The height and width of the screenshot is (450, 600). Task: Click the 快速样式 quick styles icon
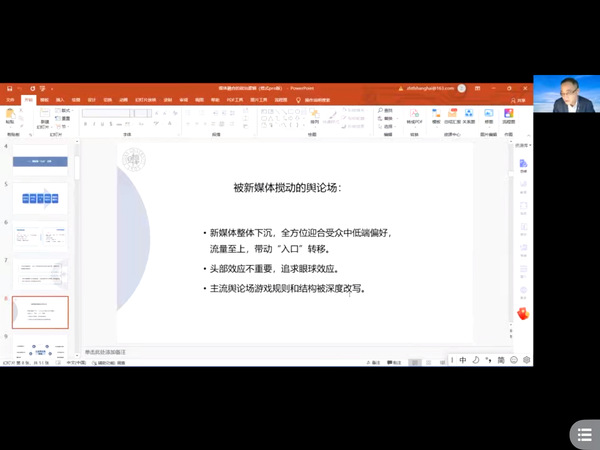pos(331,116)
